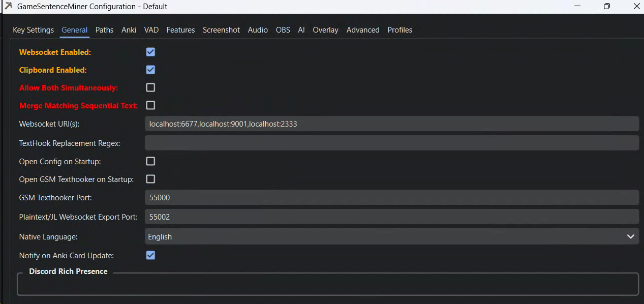Screen dimensions: 644x304
Task: Open the English language combo box
Action: (x=392, y=236)
